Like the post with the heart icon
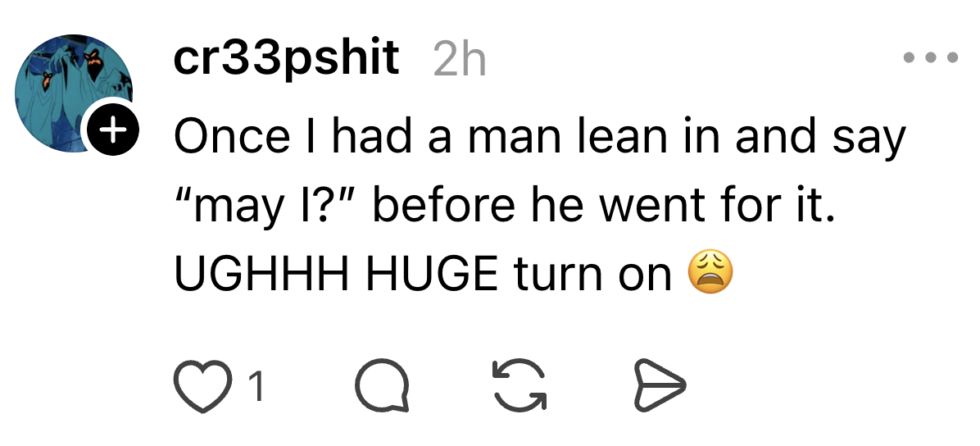The width and height of the screenshot is (980, 446). pos(202,387)
